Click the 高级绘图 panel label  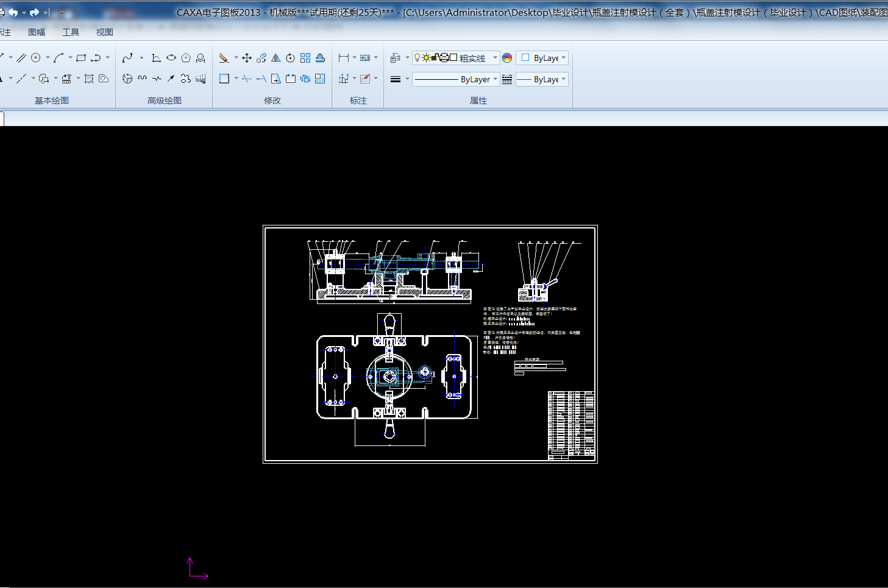(x=165, y=101)
